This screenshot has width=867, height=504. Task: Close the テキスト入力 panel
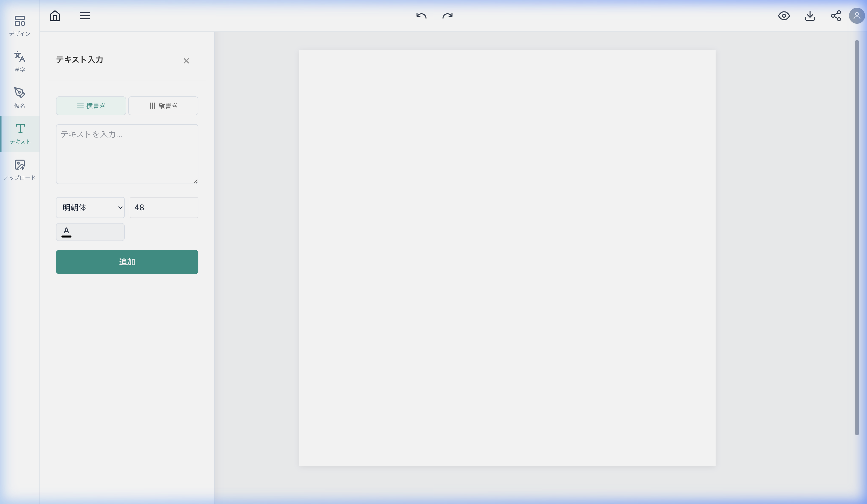pyautogui.click(x=186, y=61)
